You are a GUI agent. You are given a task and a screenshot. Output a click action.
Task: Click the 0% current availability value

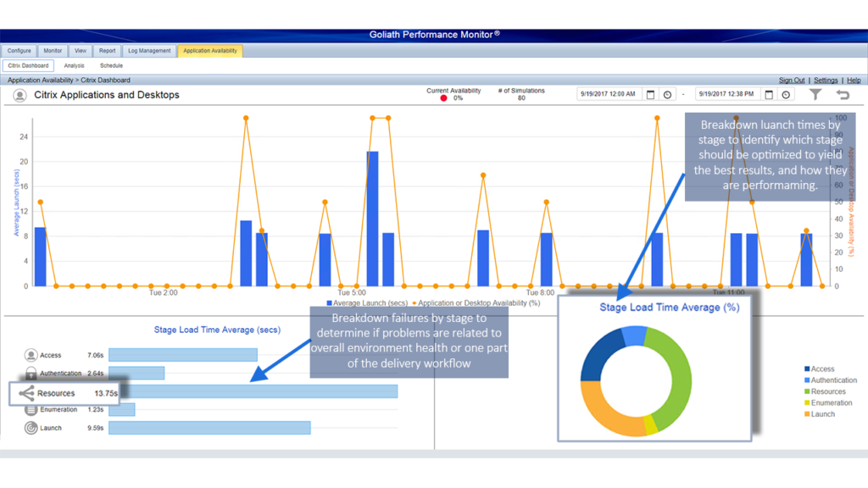458,98
